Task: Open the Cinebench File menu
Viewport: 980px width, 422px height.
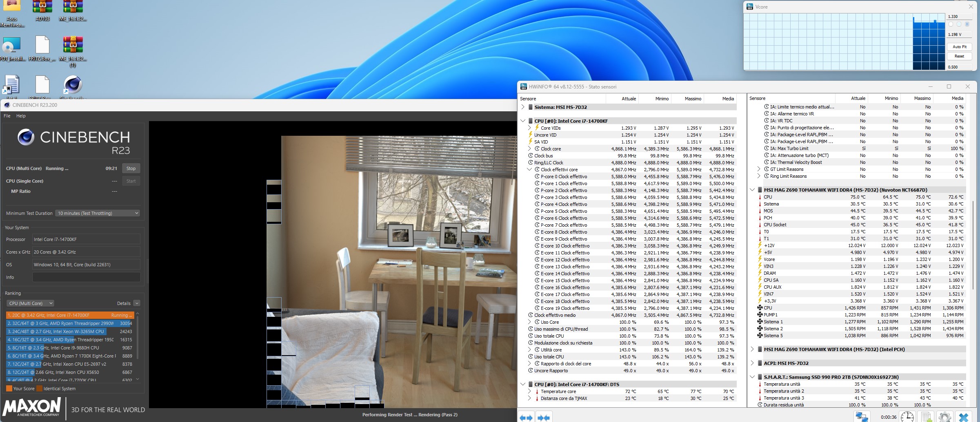Action: tap(7, 116)
